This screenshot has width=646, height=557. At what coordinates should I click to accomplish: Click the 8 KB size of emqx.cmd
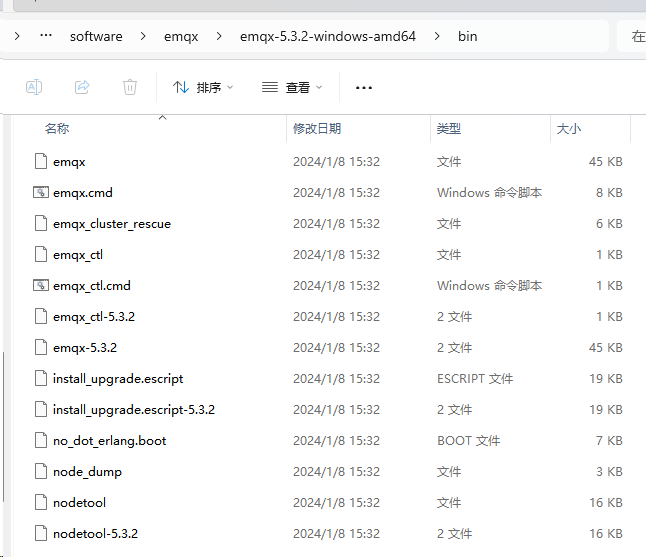[609, 192]
